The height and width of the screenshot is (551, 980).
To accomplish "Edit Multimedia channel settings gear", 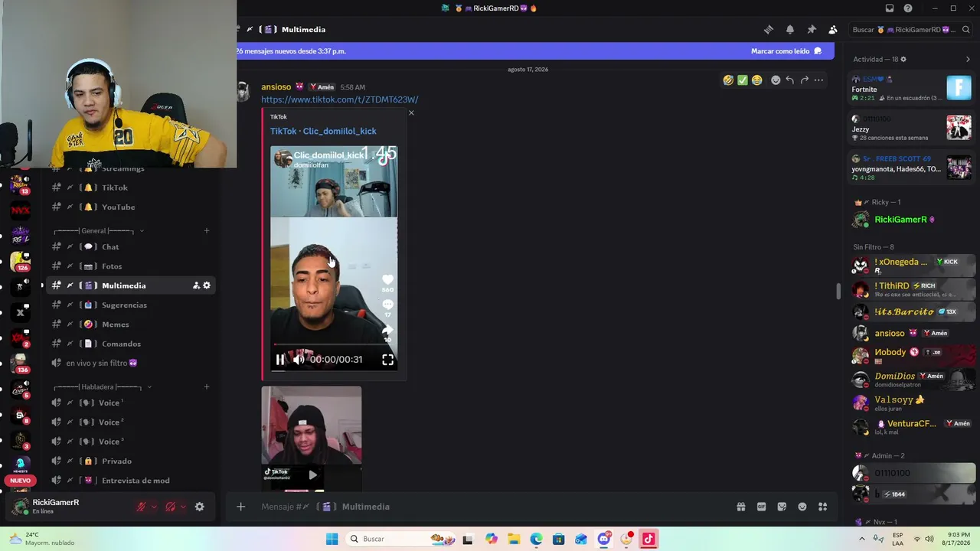I will [207, 285].
